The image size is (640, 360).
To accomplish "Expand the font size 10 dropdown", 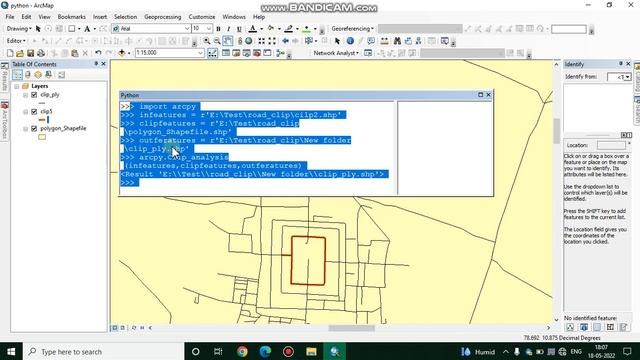I will pyautogui.click(x=209, y=29).
